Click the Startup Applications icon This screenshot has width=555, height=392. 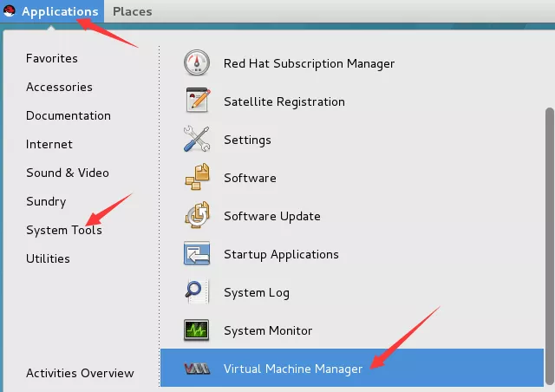tap(197, 254)
